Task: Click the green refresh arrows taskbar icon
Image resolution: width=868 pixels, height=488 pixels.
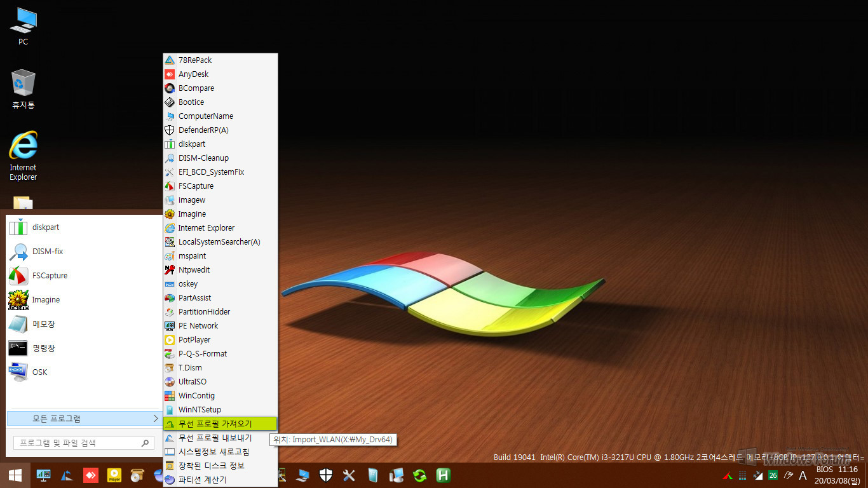Action: (419, 475)
